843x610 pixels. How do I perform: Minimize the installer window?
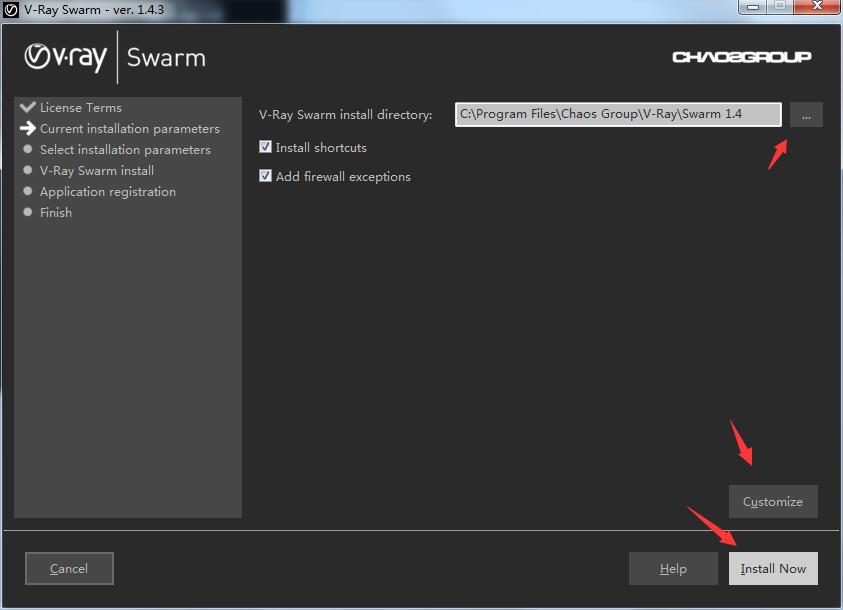[752, 6]
